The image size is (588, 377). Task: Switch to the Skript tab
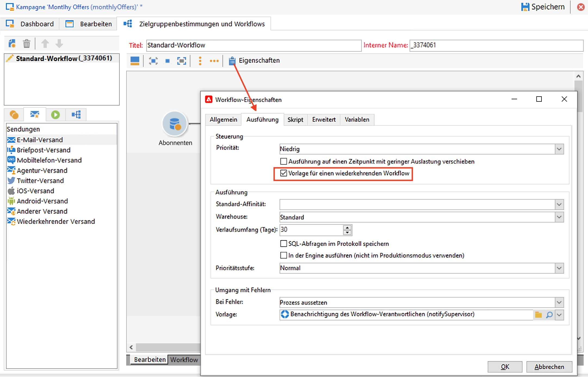(x=295, y=120)
